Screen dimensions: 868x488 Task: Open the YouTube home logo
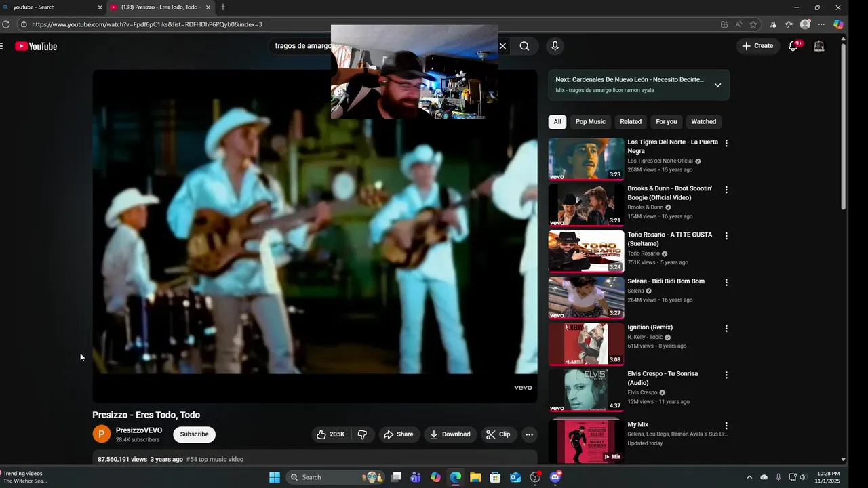tap(36, 46)
